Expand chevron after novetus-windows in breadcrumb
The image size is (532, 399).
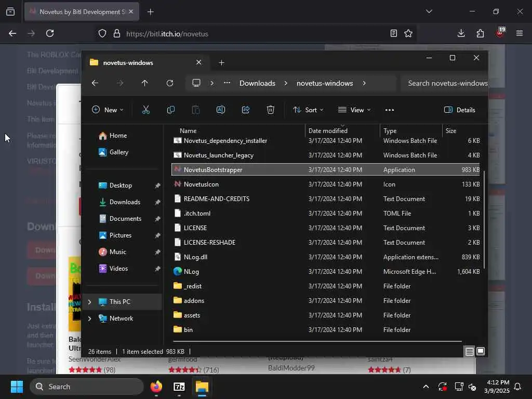(x=364, y=83)
